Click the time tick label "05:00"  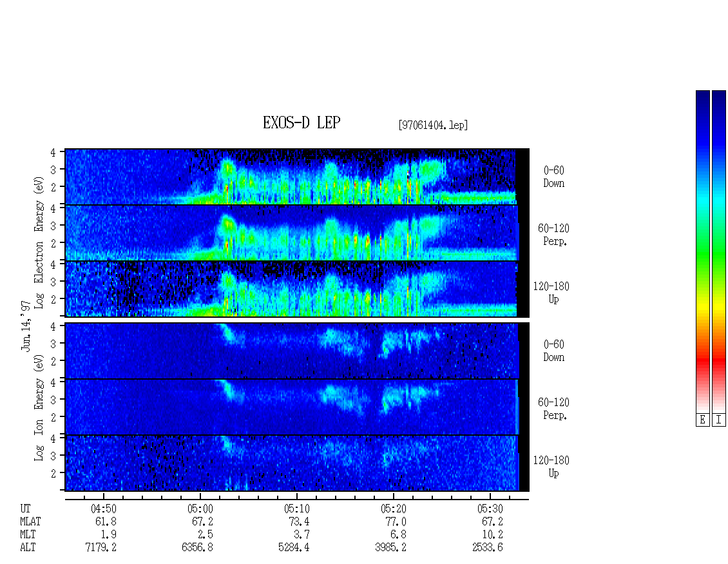click(x=200, y=509)
